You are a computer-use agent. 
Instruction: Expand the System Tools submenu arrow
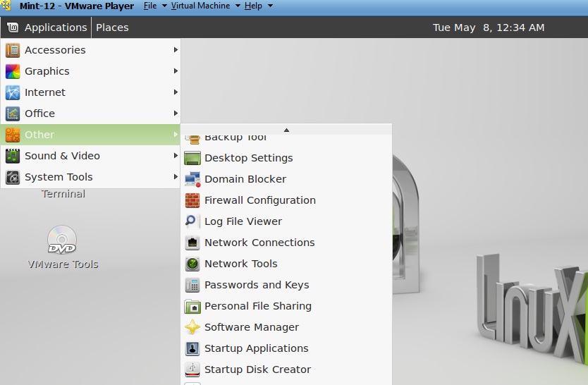click(x=176, y=176)
